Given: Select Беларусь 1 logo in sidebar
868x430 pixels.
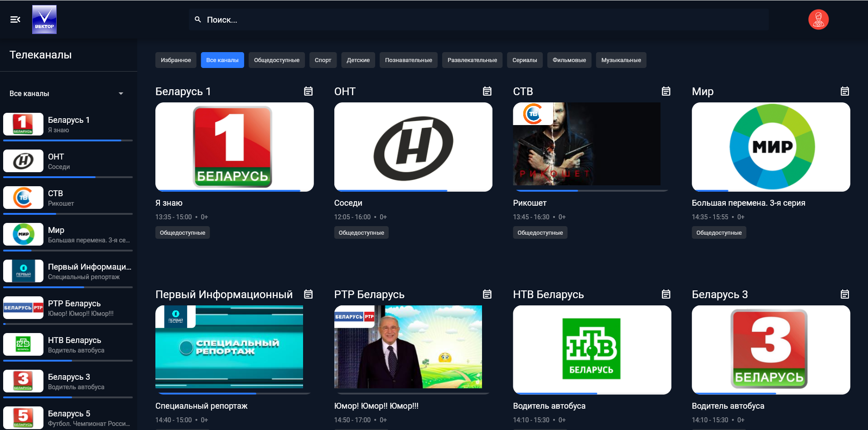Looking at the screenshot, I should (x=23, y=124).
